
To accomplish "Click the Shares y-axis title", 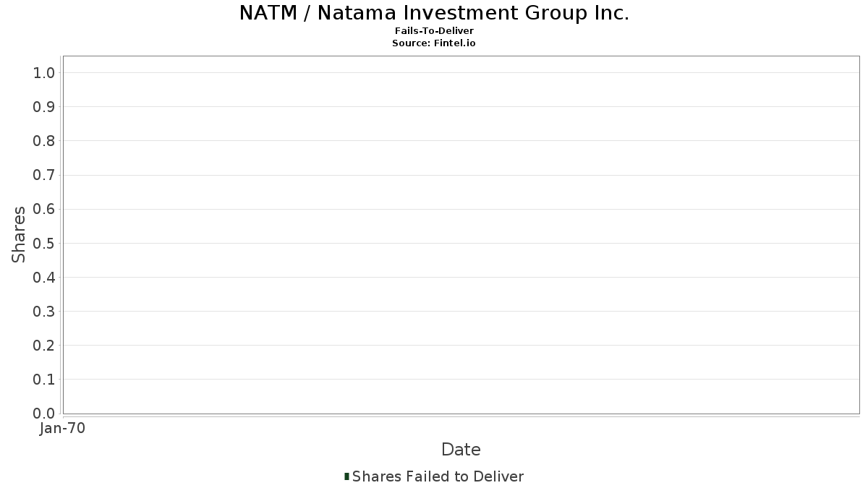I will coord(19,234).
